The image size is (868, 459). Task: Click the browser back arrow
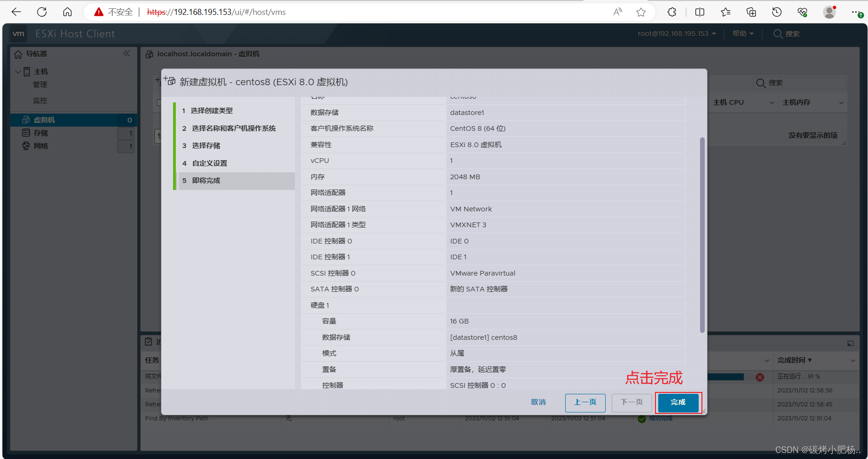click(x=16, y=12)
